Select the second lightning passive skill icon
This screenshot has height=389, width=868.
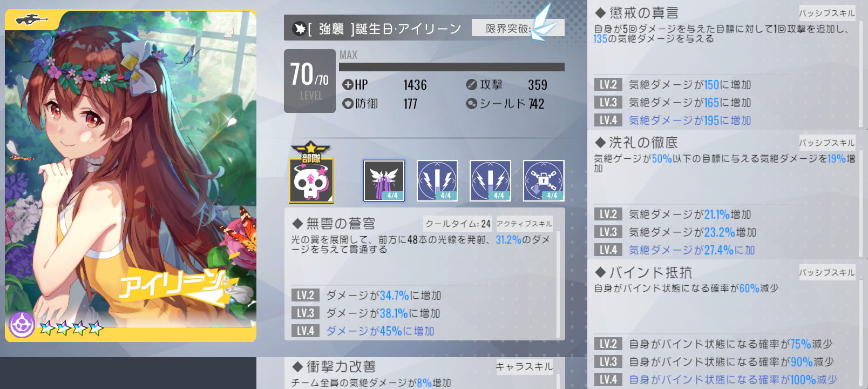coord(490,180)
